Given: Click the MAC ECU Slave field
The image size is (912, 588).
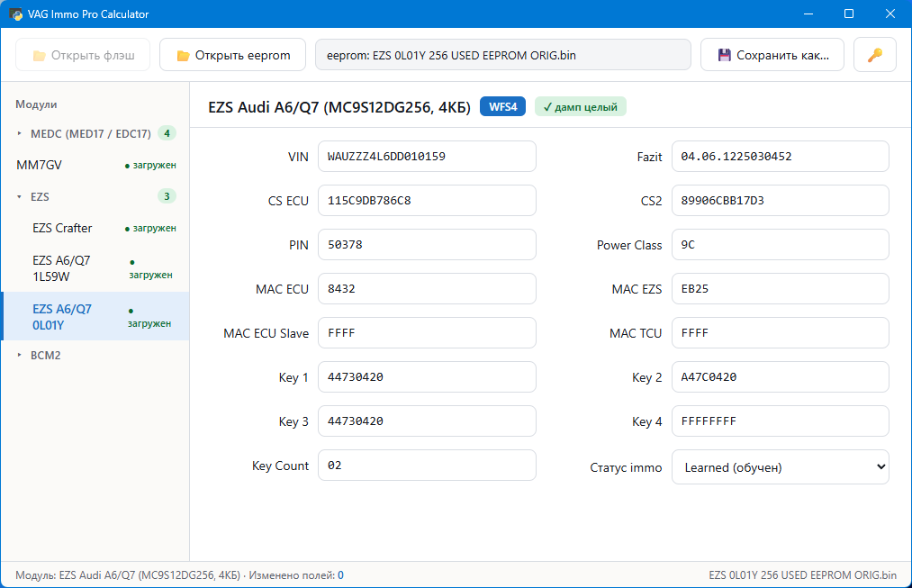Looking at the screenshot, I should click(x=427, y=333).
